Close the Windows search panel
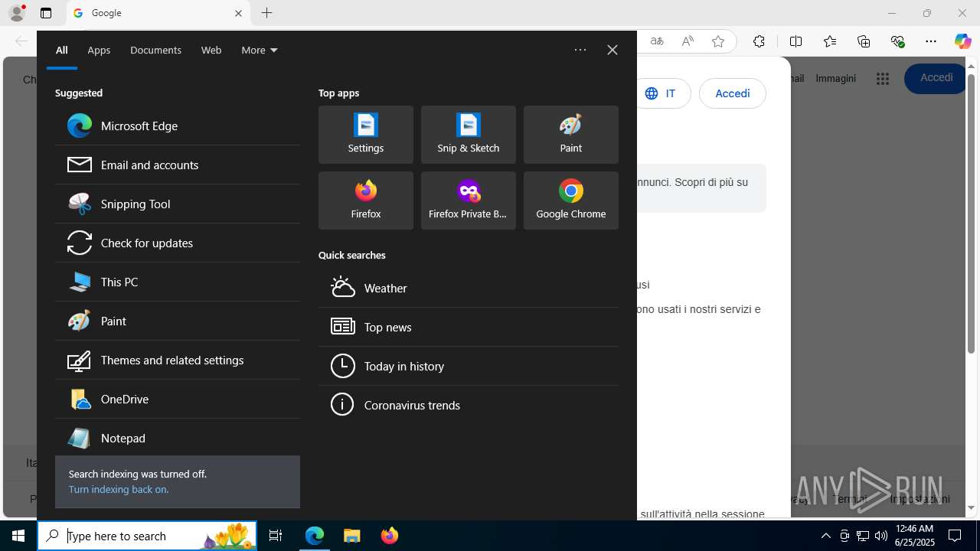Screen dimensions: 980x551 pyautogui.click(x=612, y=50)
